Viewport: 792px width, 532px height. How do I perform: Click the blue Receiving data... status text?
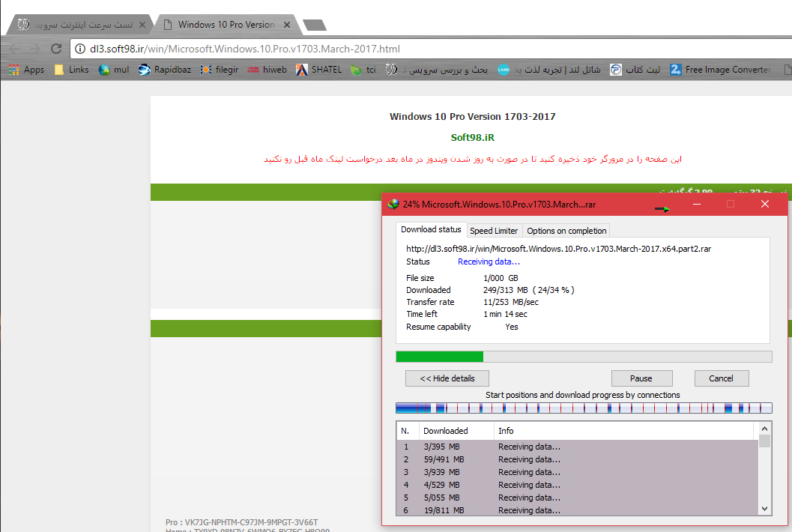pos(489,262)
